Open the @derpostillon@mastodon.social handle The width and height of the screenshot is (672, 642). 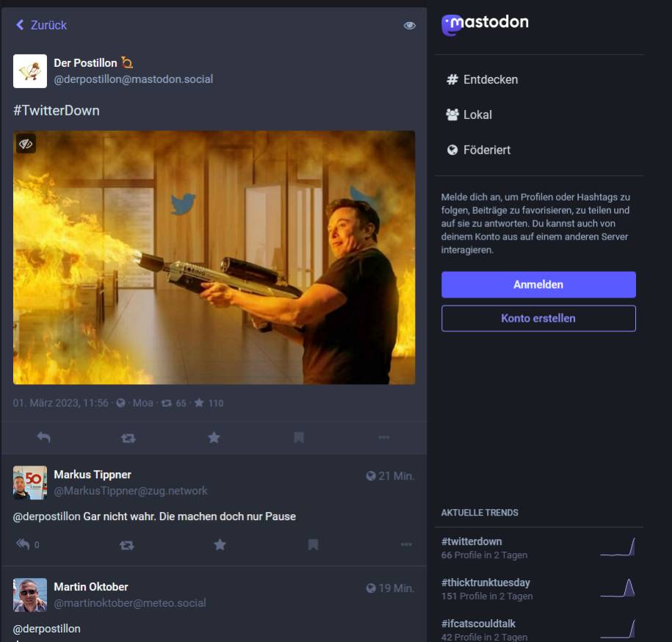[x=133, y=79]
